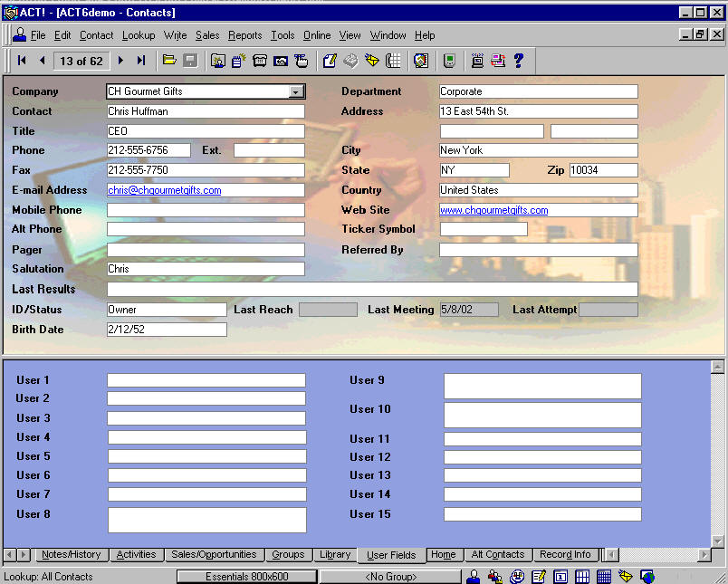
Task: Click the Birth Date field showing 2/12/52
Action: pos(167,330)
